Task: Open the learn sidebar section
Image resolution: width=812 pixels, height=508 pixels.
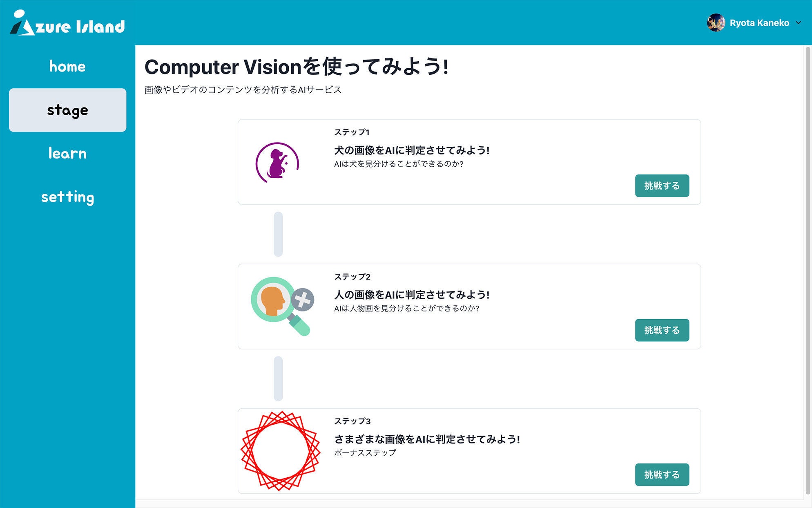Action: point(67,154)
